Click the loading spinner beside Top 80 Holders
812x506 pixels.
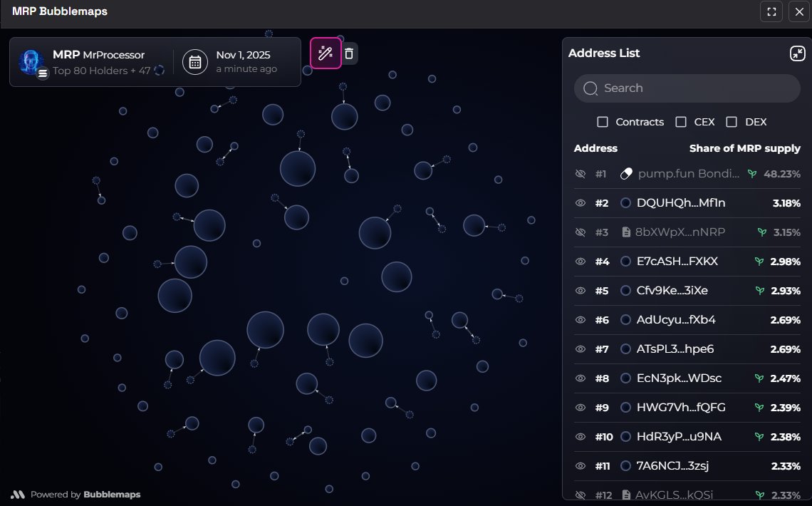pyautogui.click(x=160, y=70)
